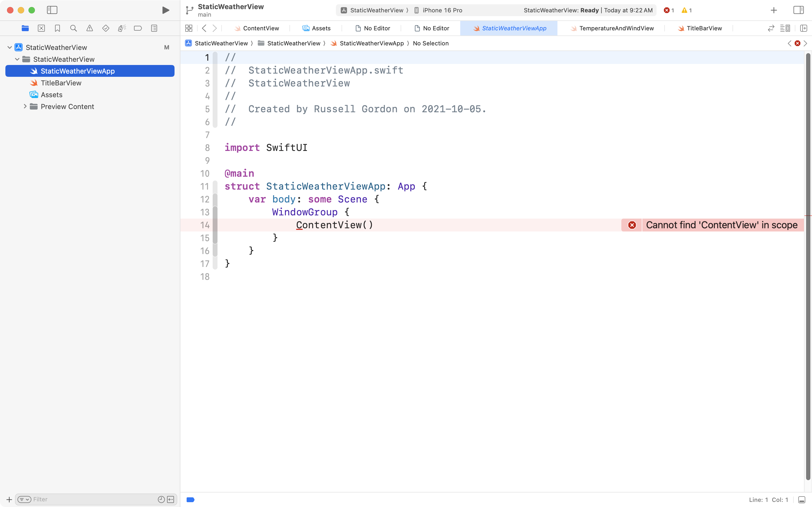Image resolution: width=812 pixels, height=507 pixels.
Task: Toggle the right inspector panel
Action: (798, 10)
